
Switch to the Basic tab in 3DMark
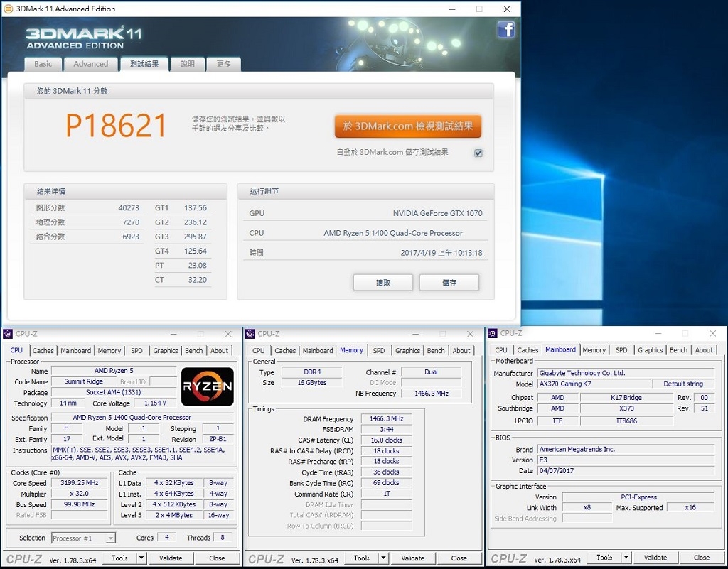click(x=43, y=64)
